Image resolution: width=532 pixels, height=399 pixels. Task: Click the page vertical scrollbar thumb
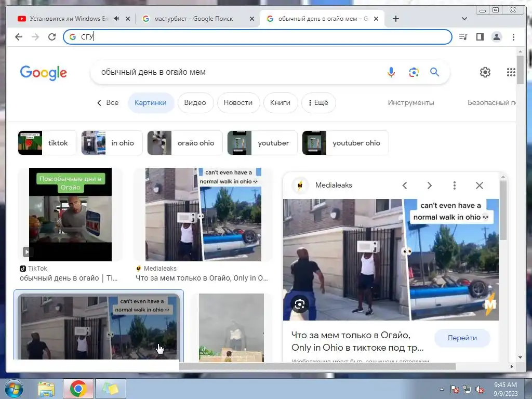(520, 70)
